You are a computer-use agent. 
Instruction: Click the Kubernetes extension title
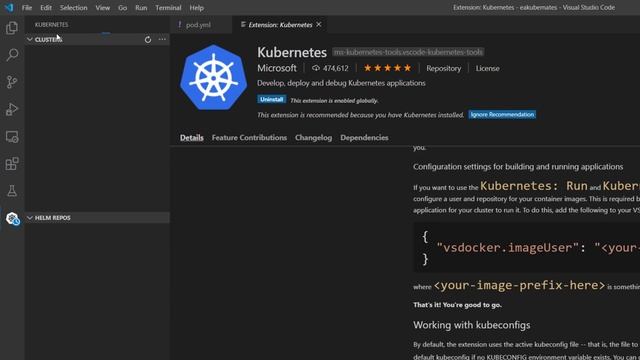pyautogui.click(x=292, y=52)
